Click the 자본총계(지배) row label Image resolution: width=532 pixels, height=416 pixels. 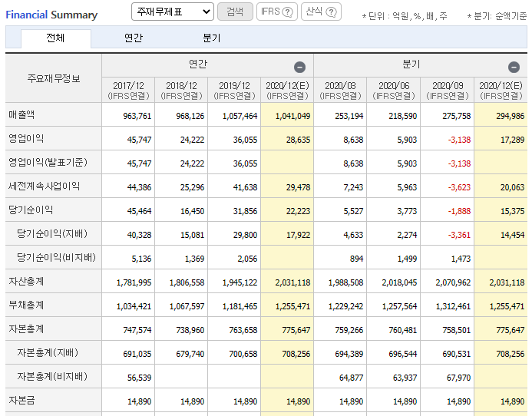(48, 352)
